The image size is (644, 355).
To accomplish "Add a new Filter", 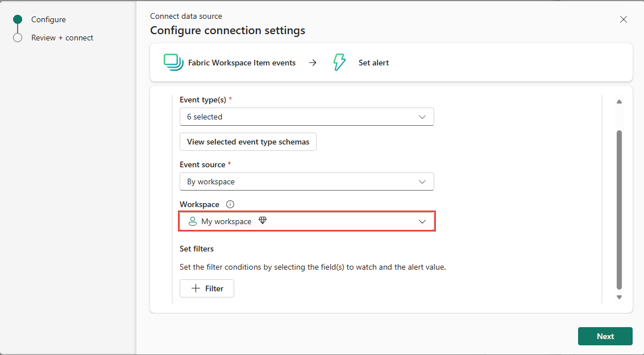I will (x=207, y=288).
